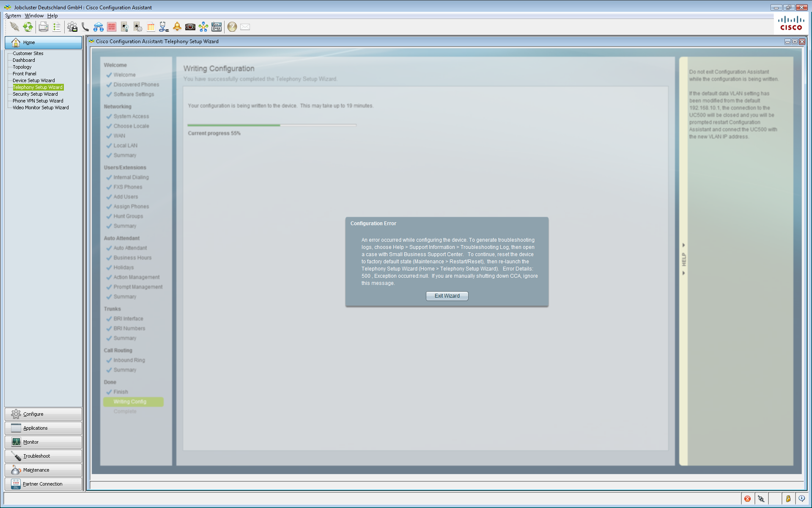Open the System menu
Viewport: 812px width, 508px height.
click(x=13, y=16)
